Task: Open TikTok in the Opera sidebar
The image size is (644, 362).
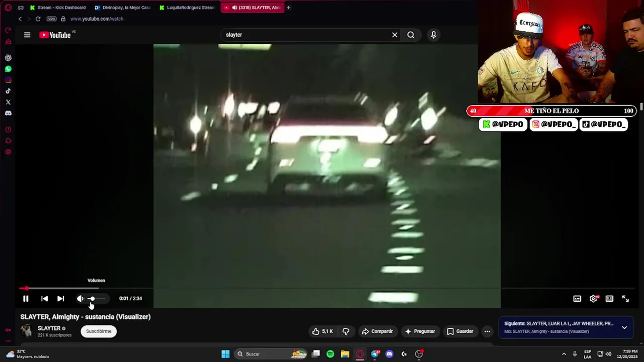Action: [x=8, y=91]
